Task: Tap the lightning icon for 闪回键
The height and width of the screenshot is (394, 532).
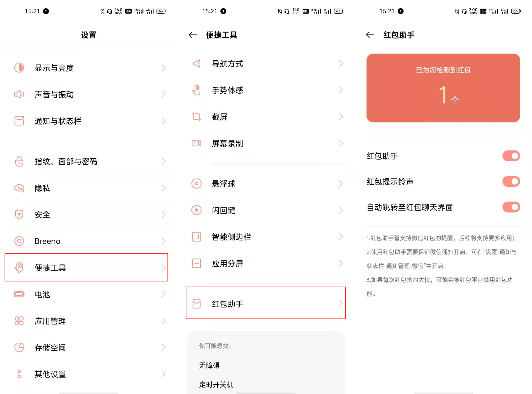Action: tap(196, 210)
